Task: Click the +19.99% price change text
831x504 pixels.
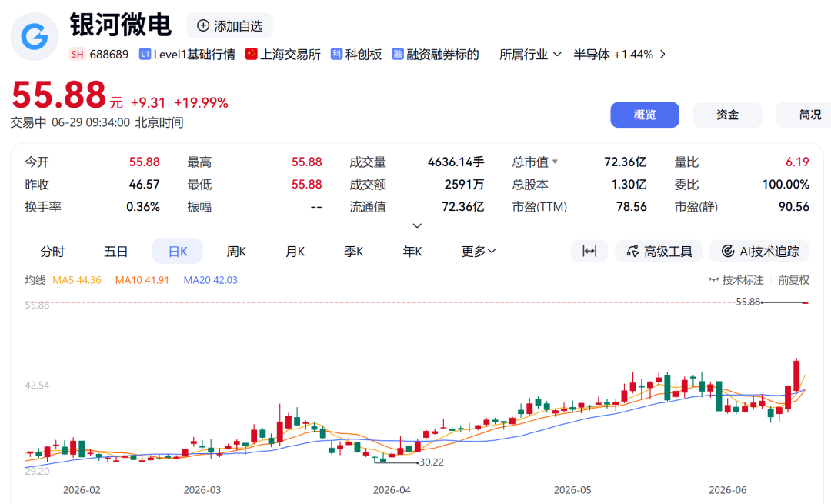Action: pyautogui.click(x=201, y=103)
